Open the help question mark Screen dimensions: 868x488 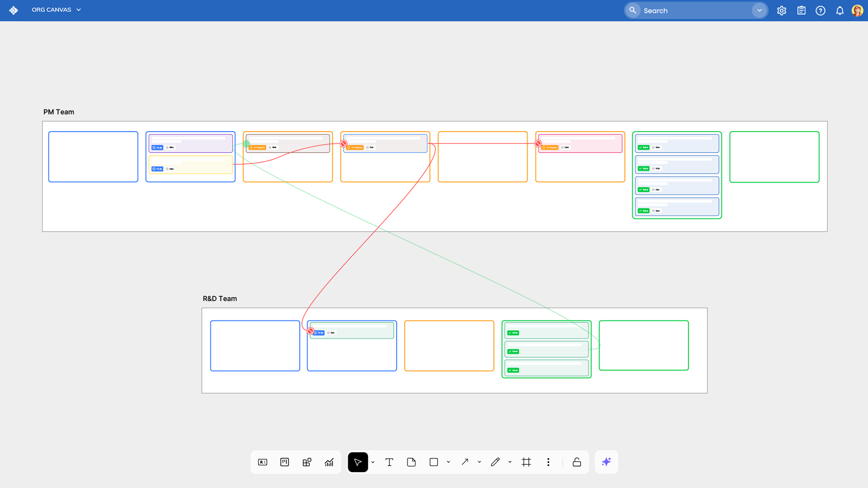tap(820, 11)
